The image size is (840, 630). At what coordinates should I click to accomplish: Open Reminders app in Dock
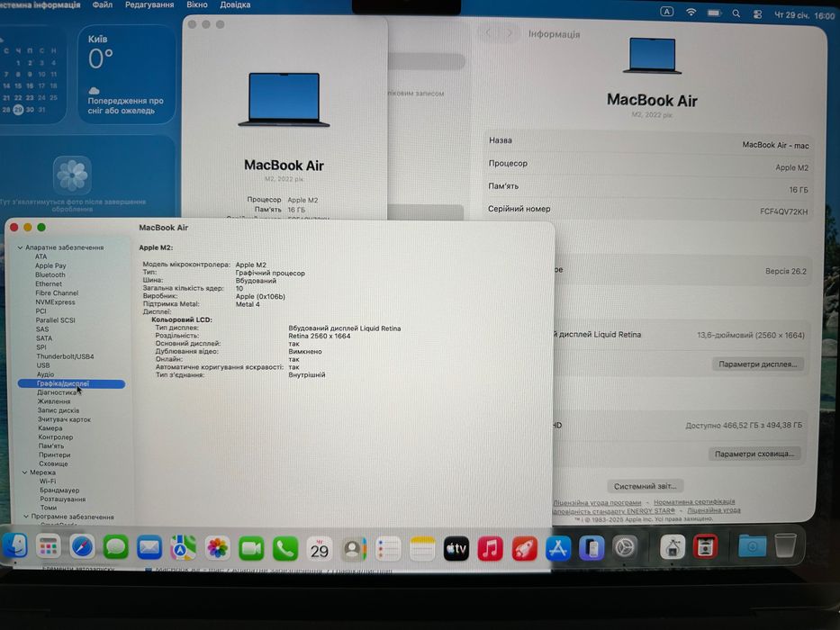388,549
